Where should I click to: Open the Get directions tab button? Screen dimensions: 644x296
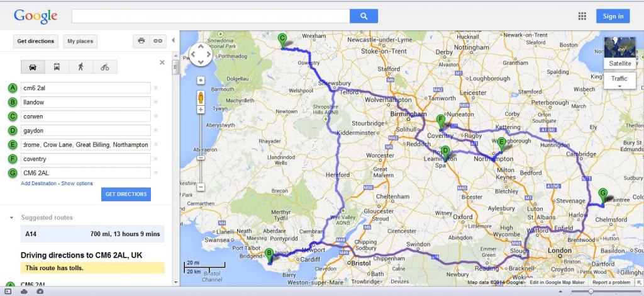tap(36, 41)
